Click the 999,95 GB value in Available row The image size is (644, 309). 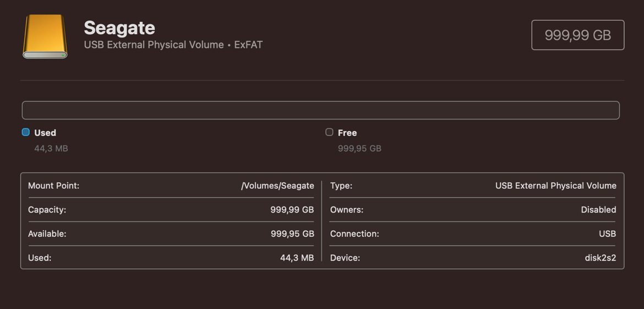(292, 234)
